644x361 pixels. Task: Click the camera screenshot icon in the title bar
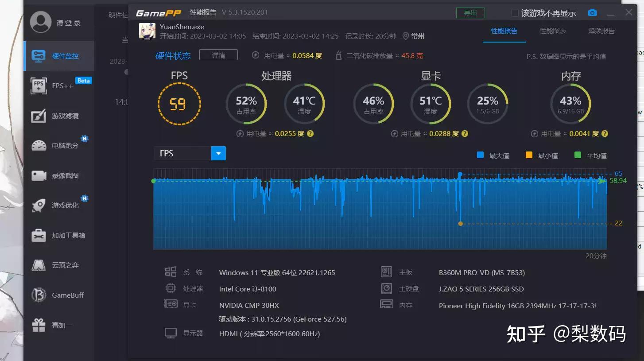[592, 12]
